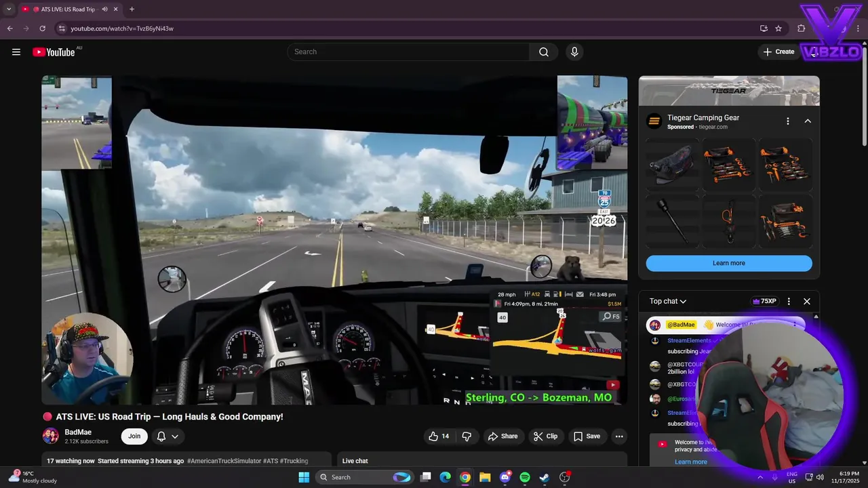
Task: Expand the Top chat mode dropdown
Action: click(x=668, y=302)
